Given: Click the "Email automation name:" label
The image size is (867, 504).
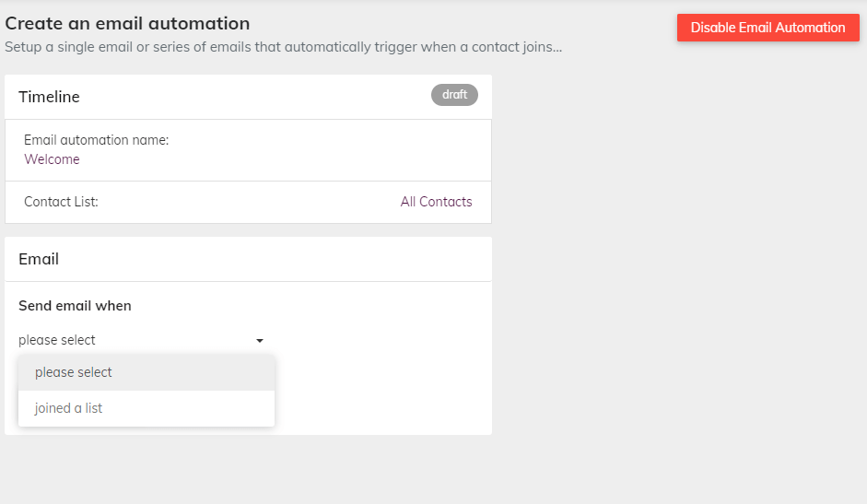Looking at the screenshot, I should click(96, 140).
